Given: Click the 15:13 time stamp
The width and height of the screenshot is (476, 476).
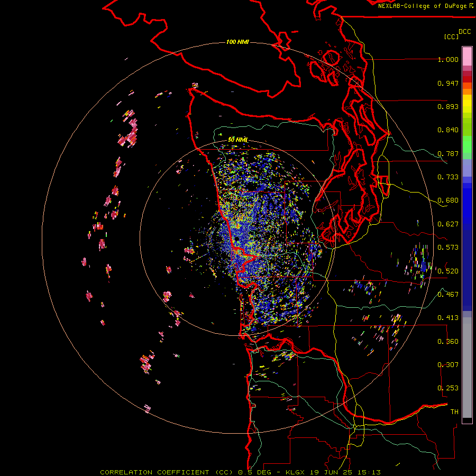Looking at the screenshot, I should tap(369, 472).
